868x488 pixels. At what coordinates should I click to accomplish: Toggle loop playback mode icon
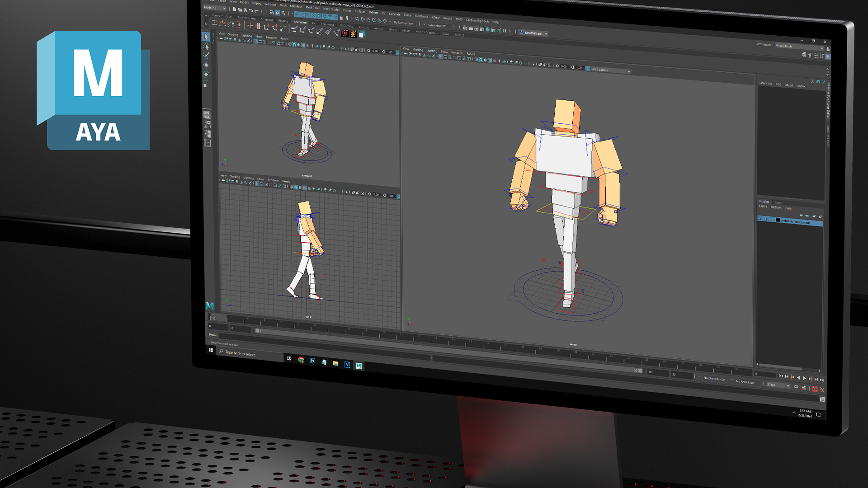click(796, 387)
